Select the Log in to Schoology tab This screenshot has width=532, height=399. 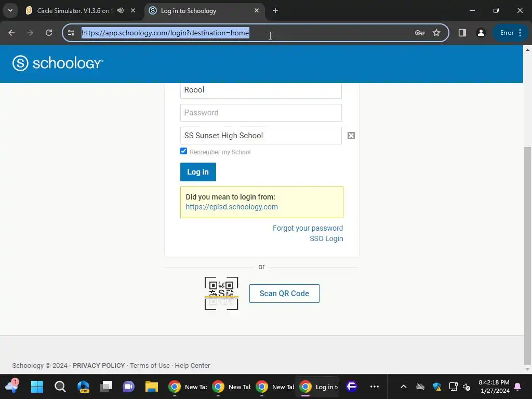tap(204, 11)
